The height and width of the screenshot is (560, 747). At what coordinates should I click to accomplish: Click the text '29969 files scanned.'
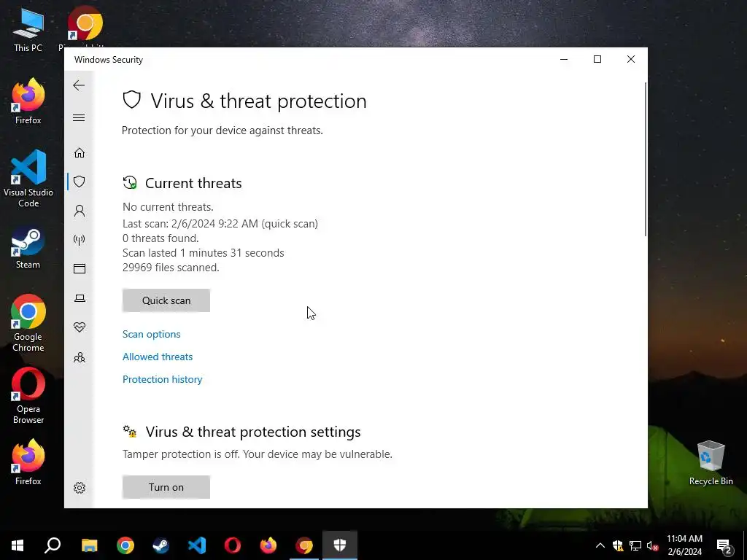[x=171, y=268]
